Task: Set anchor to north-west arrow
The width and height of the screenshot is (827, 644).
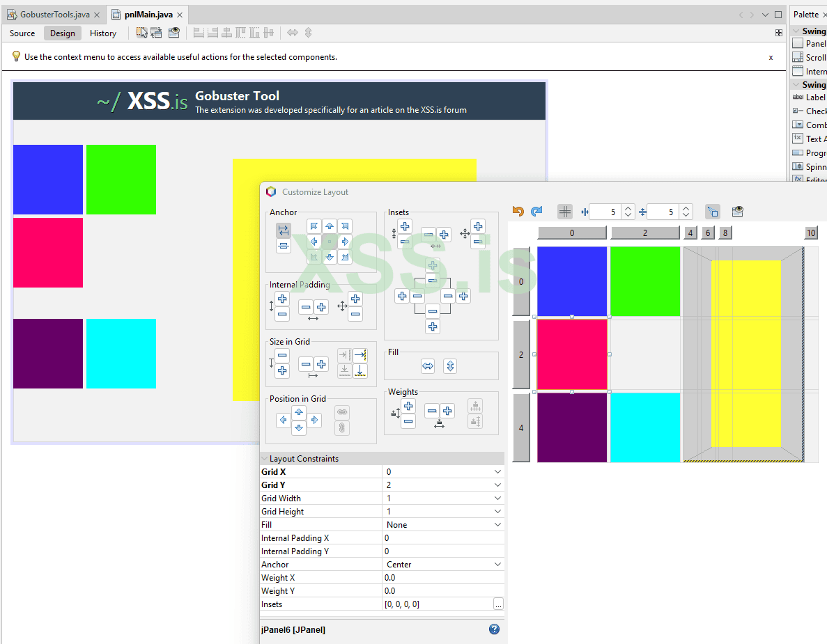Action: click(314, 226)
